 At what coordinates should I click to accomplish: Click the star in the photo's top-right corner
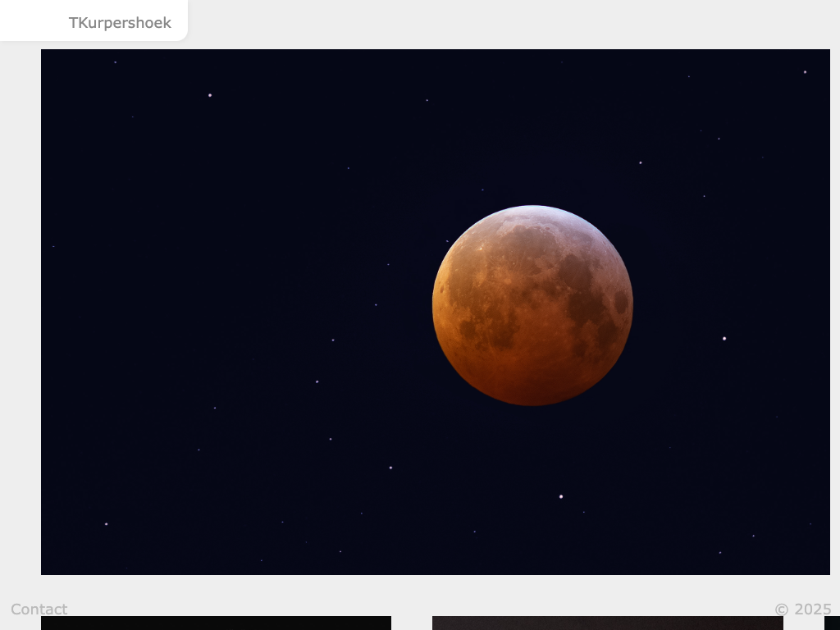click(805, 72)
